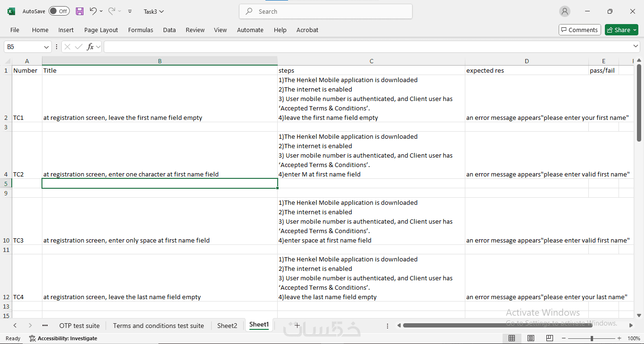
Task: Toggle the AutoSave switch
Action: 59,11
